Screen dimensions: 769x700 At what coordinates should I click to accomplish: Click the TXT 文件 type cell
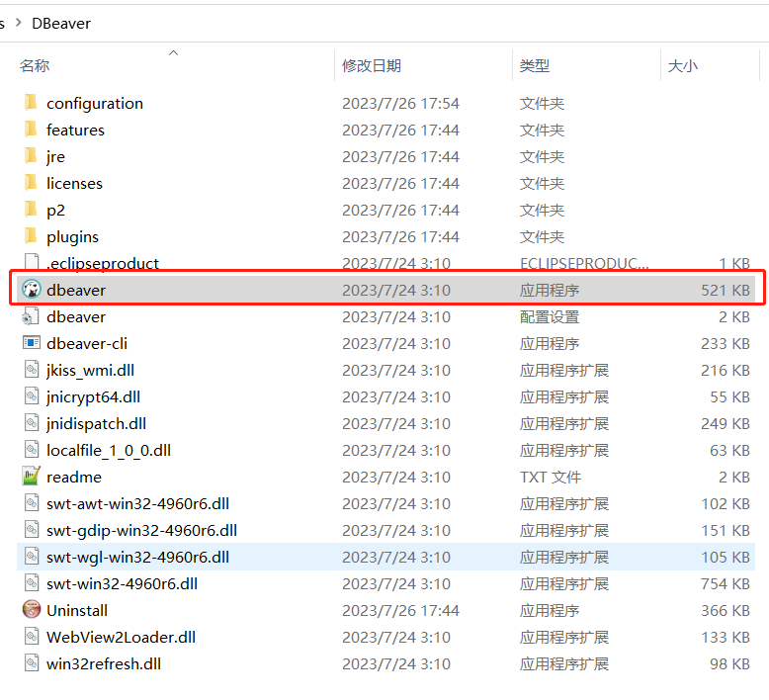551,477
